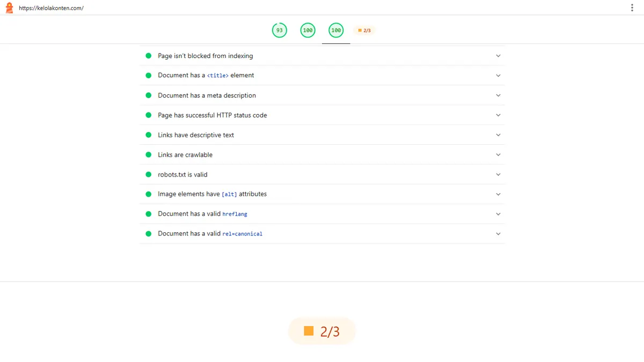
Task: Click green pass dot beside HTTP status
Action: [x=149, y=115]
